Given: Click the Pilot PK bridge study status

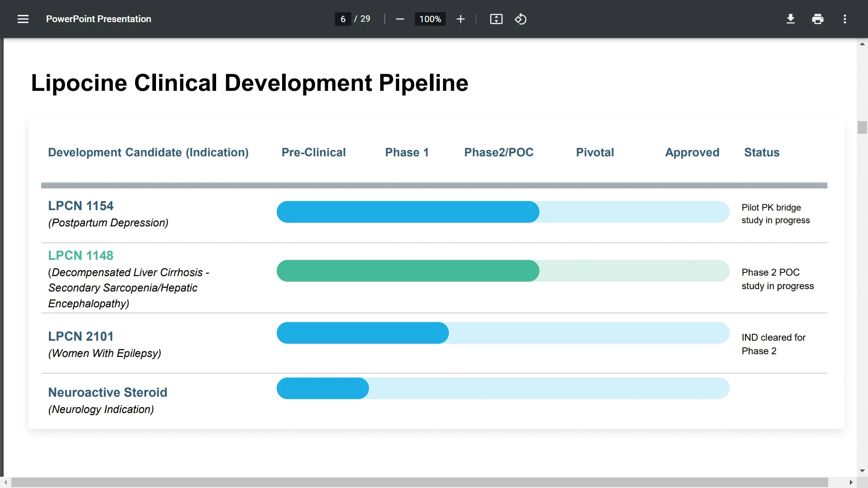Looking at the screenshot, I should (776, 214).
